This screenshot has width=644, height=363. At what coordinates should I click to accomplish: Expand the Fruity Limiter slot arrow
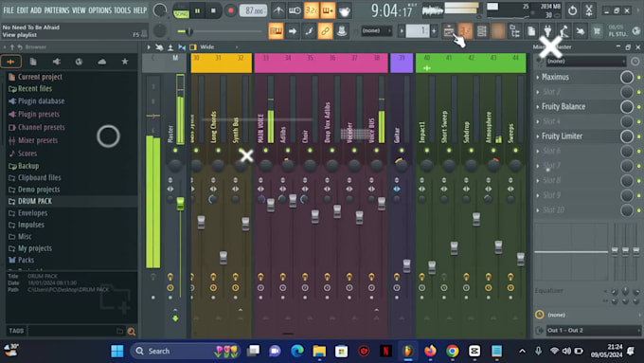(x=538, y=136)
